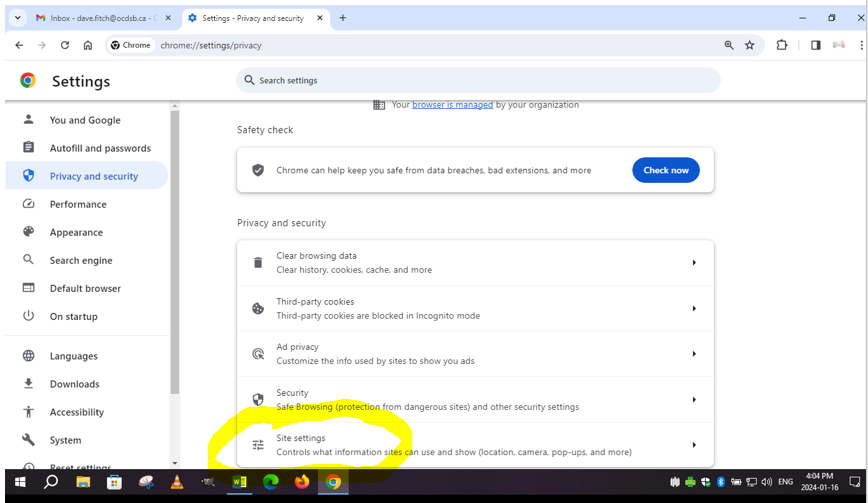The image size is (868, 503).
Task: Open the tab search dropdown arrow
Action: point(18,18)
